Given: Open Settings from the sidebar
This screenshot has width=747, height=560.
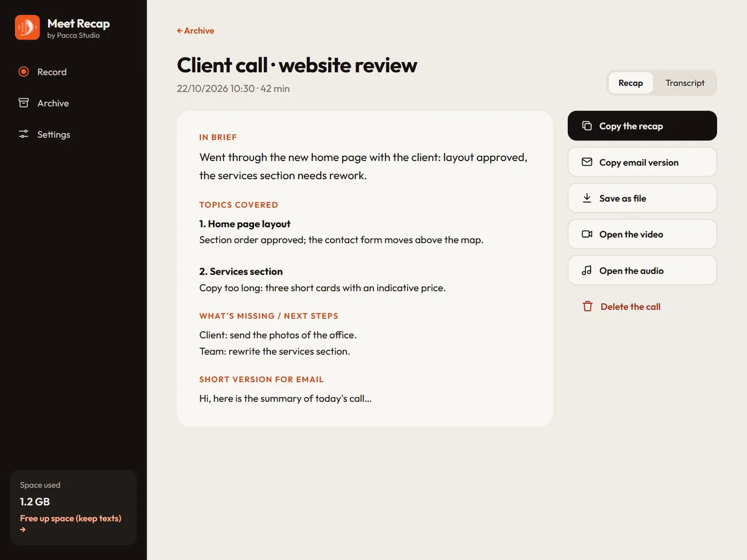Looking at the screenshot, I should tap(73, 134).
